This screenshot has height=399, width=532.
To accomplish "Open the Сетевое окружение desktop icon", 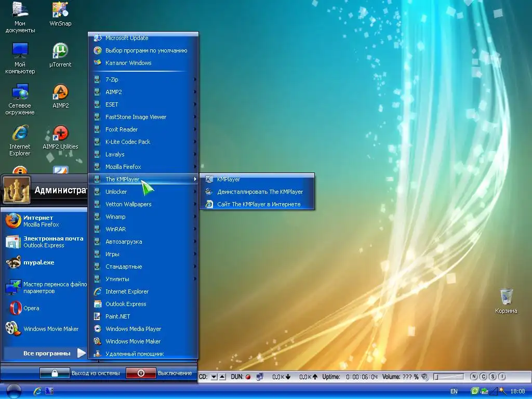I will (x=20, y=99).
